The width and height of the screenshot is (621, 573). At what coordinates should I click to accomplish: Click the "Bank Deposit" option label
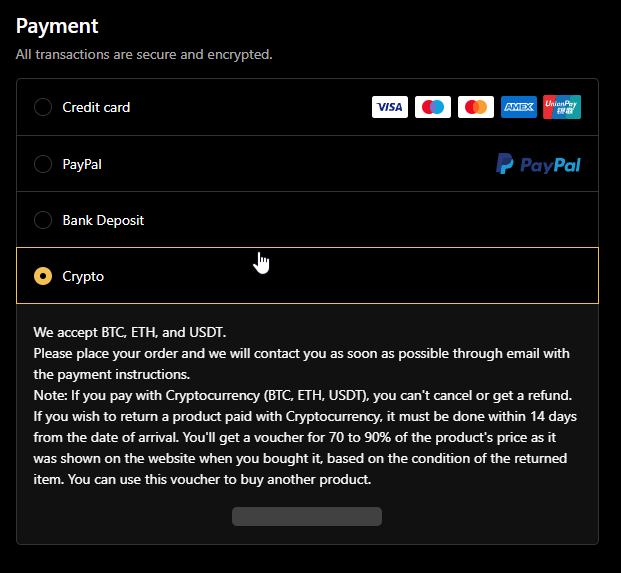pyautogui.click(x=103, y=220)
